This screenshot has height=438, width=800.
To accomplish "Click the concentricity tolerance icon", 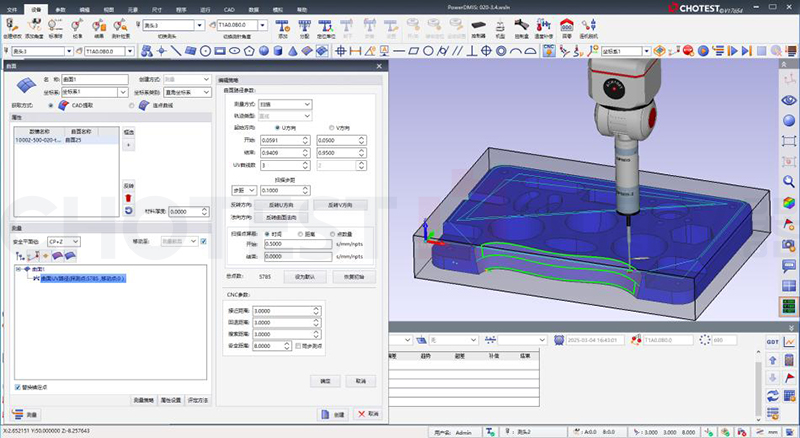I will pyautogui.click(x=501, y=51).
